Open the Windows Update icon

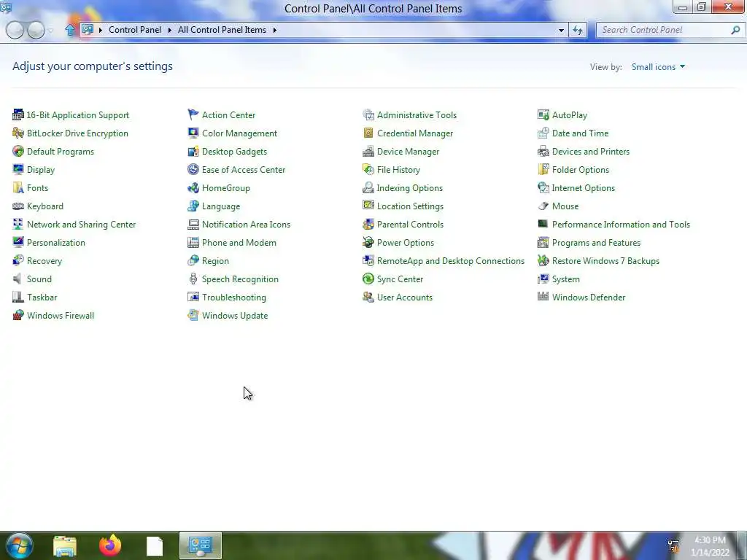point(193,315)
